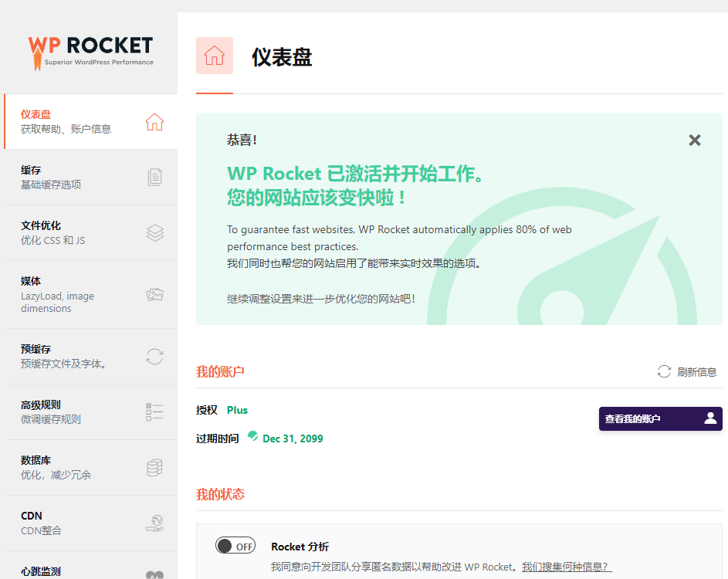Switch to 高级规则 section
The image size is (728, 579).
[x=91, y=412]
